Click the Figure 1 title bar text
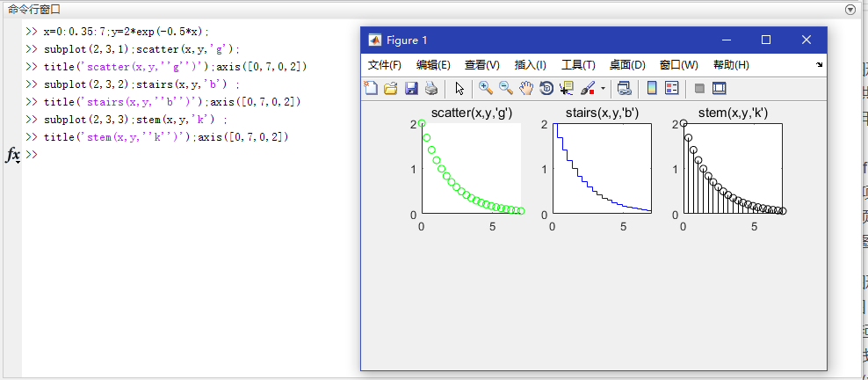Image resolution: width=868 pixels, height=380 pixels. point(407,40)
